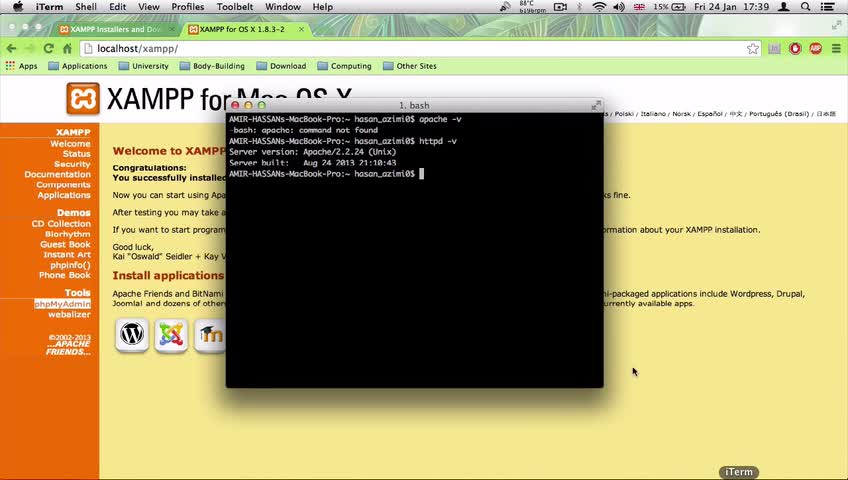Screen dimensions: 848x480
Task: Open Security link in sidebar
Action: (72, 164)
